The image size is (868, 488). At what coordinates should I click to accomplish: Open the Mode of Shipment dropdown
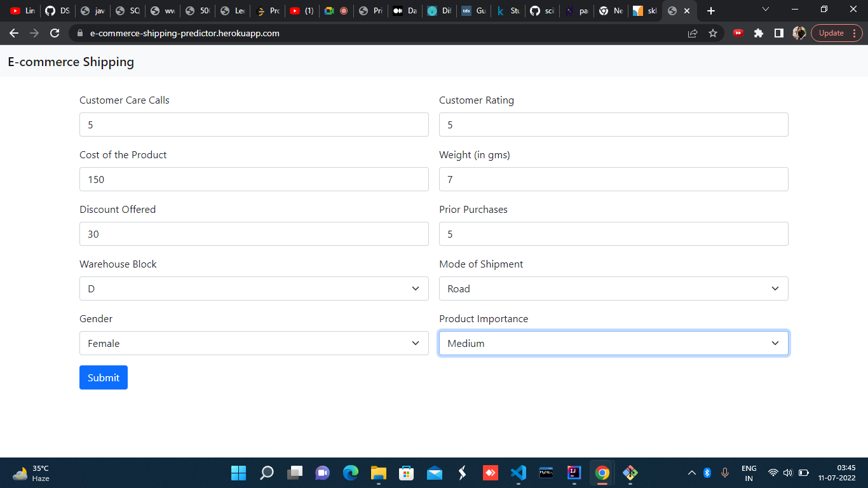click(613, 288)
